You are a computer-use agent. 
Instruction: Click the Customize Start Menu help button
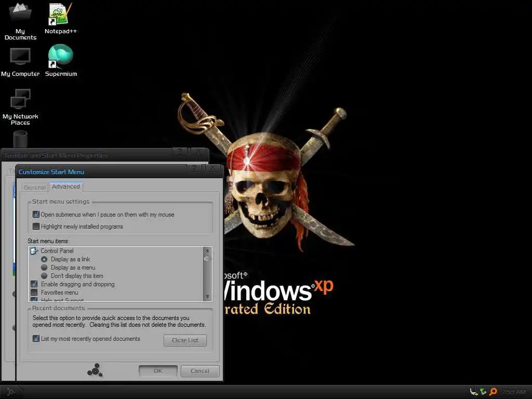point(194,168)
